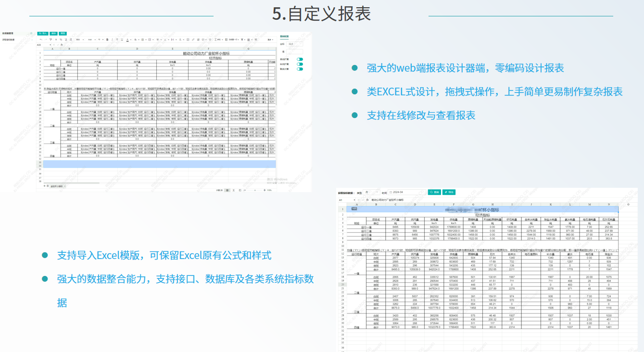Image resolution: width=644 pixels, height=352 pixels.
Task: Click the 查询 search icon button
Action: point(434,192)
